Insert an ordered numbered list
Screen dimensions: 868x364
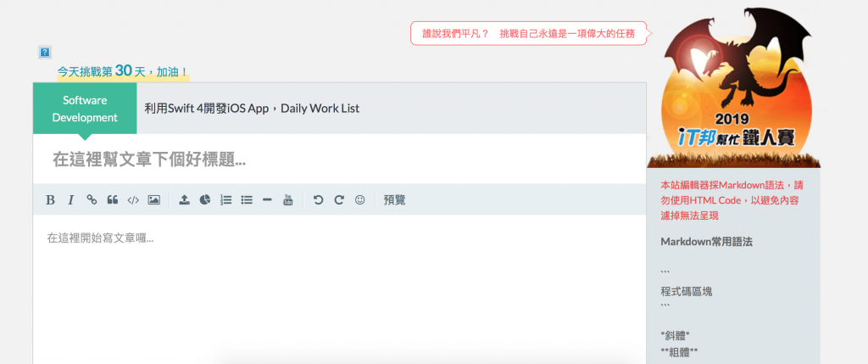point(225,199)
